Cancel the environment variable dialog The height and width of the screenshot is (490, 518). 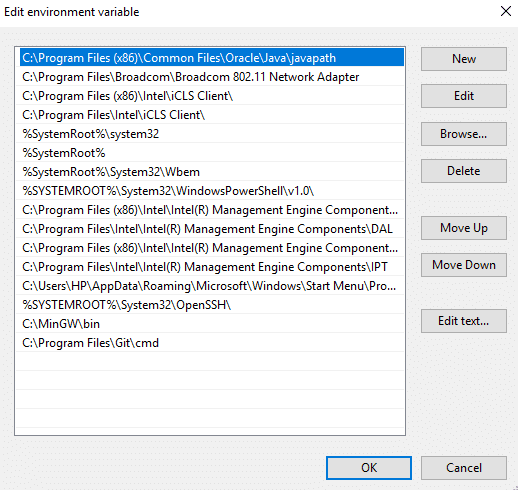click(x=464, y=468)
